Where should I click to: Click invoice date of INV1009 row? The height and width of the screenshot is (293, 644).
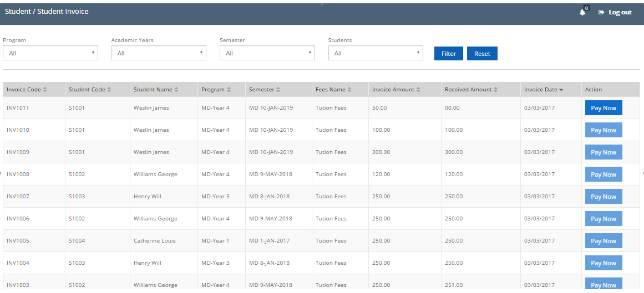538,152
